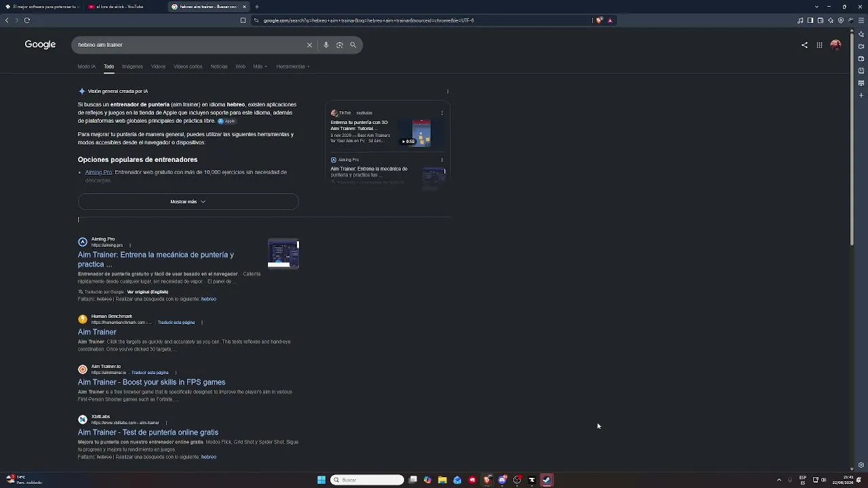Screen dimensions: 868x488
Task: Open the browser main hamburger menu
Action: 861,20
